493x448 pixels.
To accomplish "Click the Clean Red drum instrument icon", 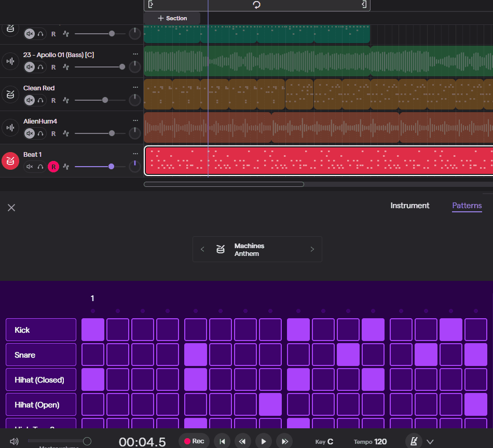I will point(10,94).
